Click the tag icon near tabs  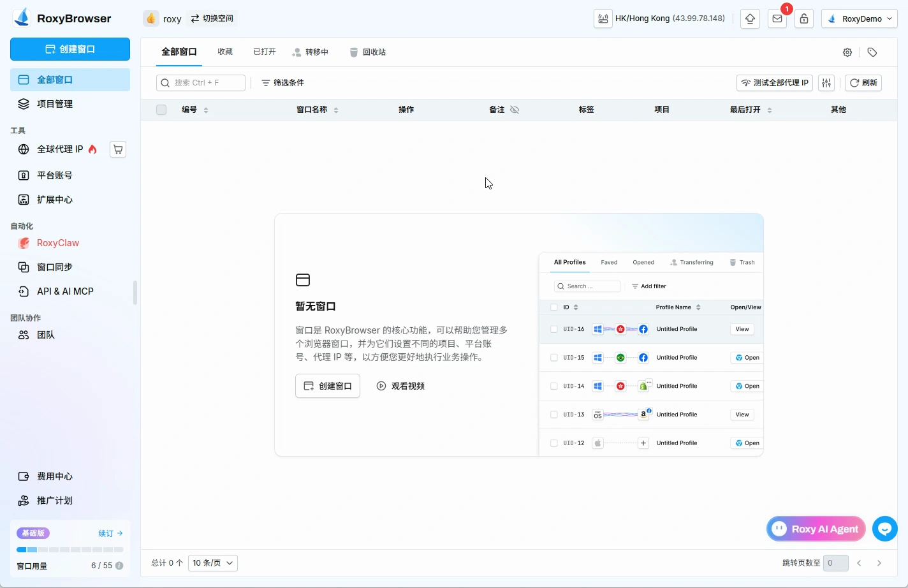pyautogui.click(x=872, y=52)
